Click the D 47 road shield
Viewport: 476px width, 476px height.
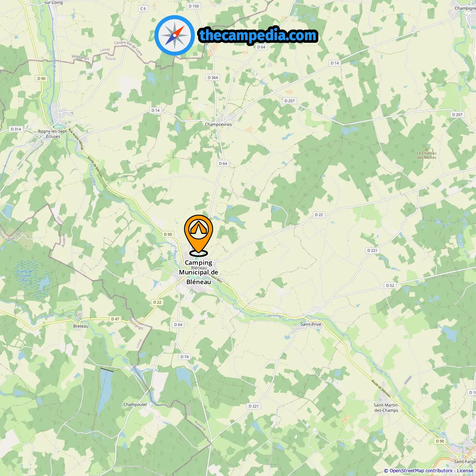pyautogui.click(x=115, y=319)
